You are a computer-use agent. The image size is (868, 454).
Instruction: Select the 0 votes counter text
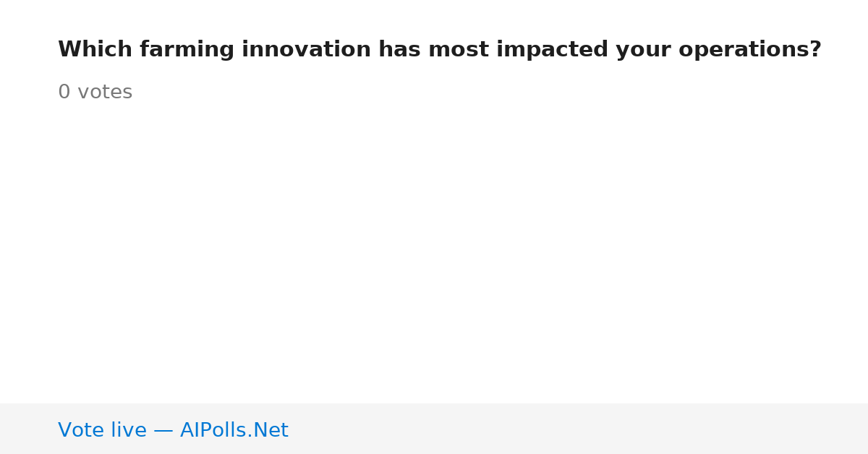point(95,93)
